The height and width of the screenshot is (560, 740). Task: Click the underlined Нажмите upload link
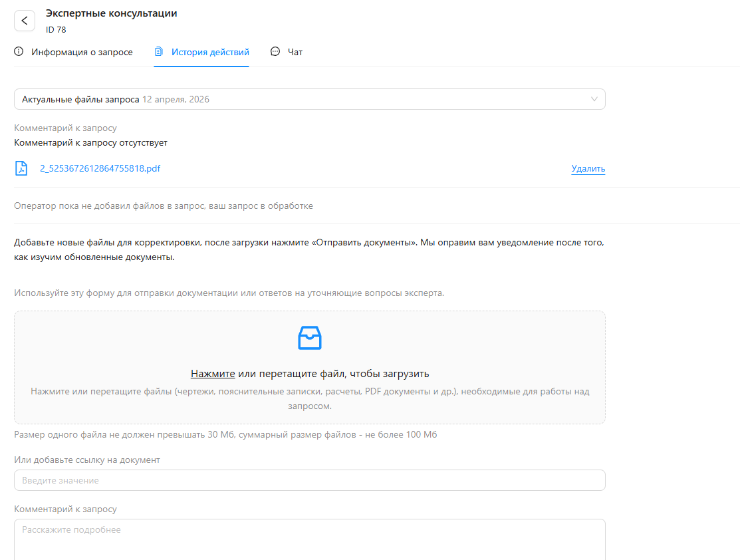[213, 374]
